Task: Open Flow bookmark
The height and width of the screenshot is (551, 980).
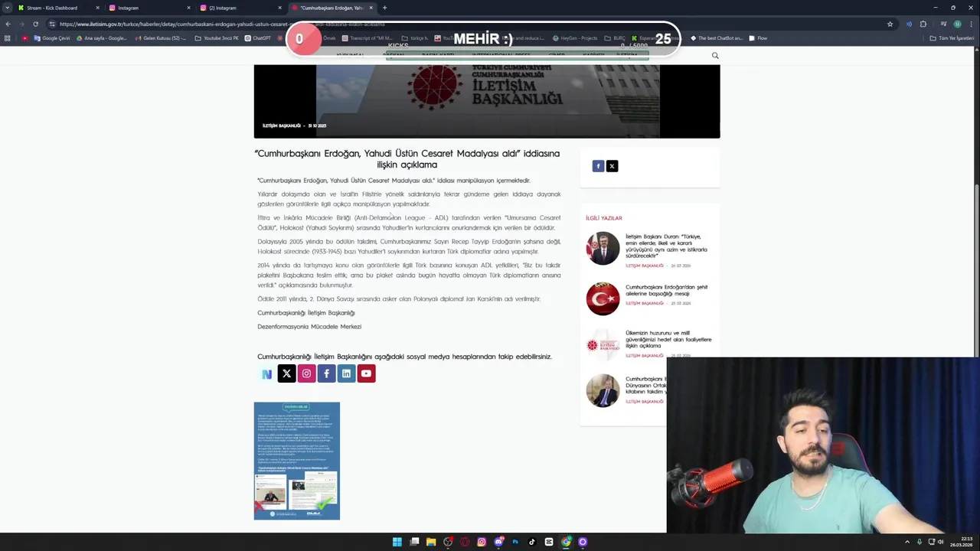Action: (x=758, y=38)
